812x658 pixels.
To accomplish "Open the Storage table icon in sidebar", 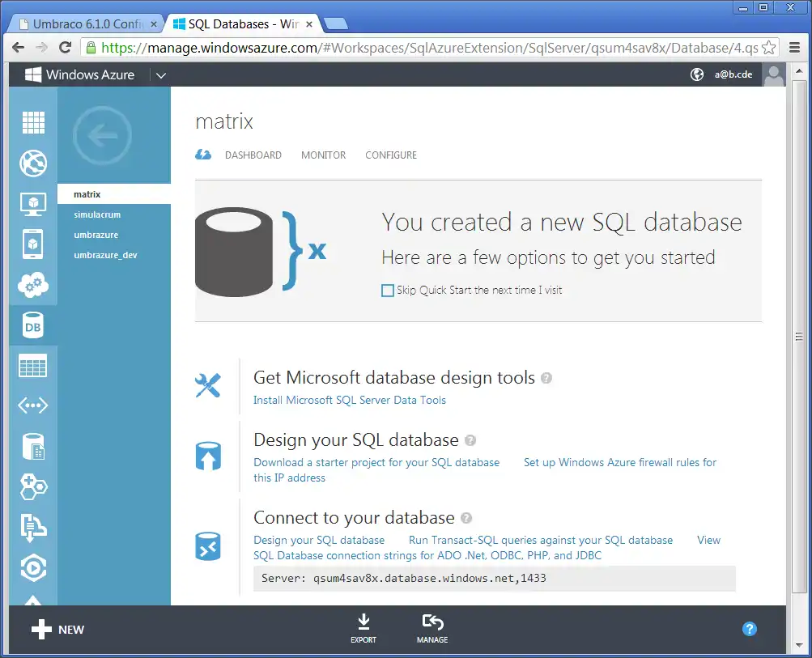I will (33, 366).
